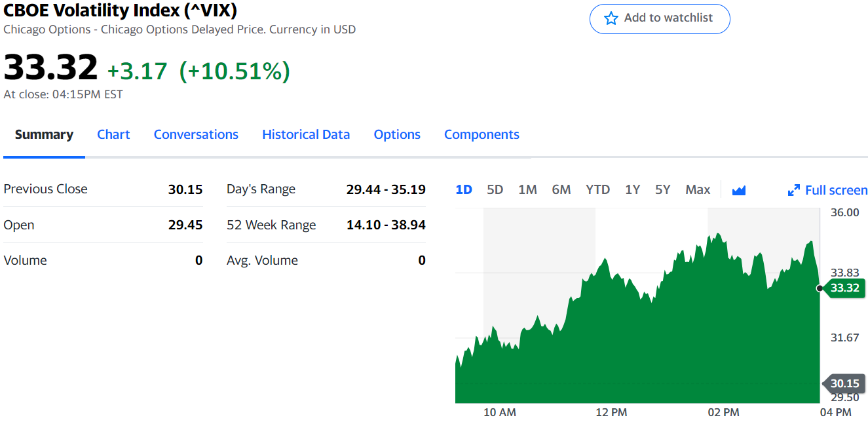The width and height of the screenshot is (868, 424).
Task: Click the CBOE Volatility Index (^VIX) title
Action: (x=121, y=10)
